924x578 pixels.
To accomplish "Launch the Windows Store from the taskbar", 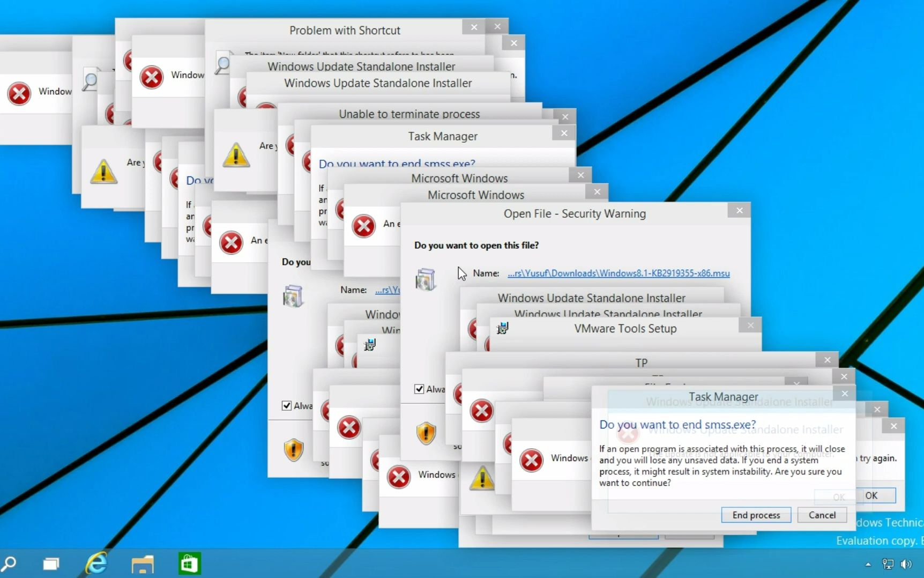I will (x=189, y=564).
